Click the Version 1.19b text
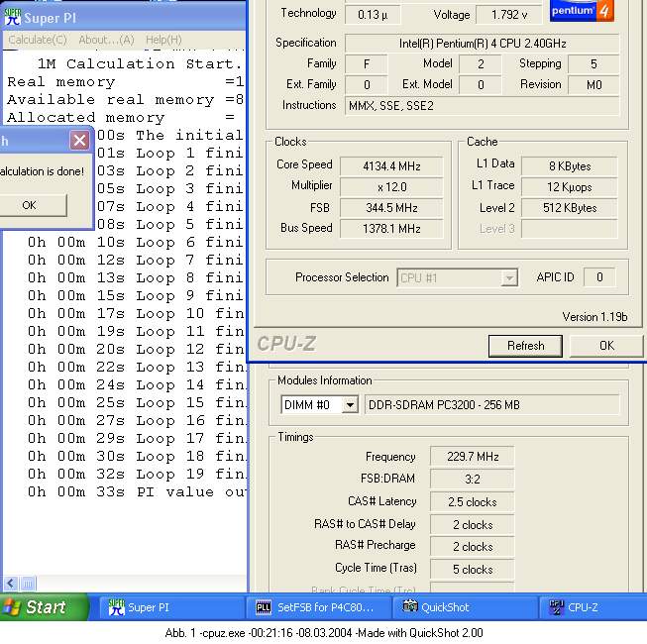This screenshot has width=647, height=644. 594,317
